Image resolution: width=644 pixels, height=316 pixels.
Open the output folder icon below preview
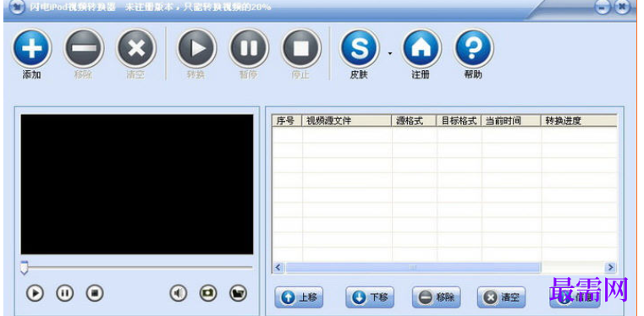click(x=238, y=293)
